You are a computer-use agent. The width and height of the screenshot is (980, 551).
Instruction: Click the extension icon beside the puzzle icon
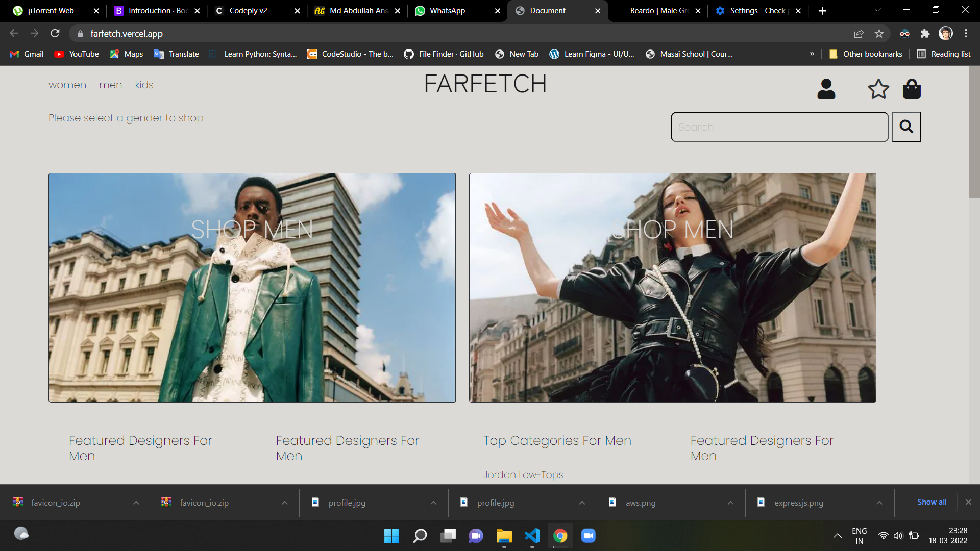click(x=904, y=33)
